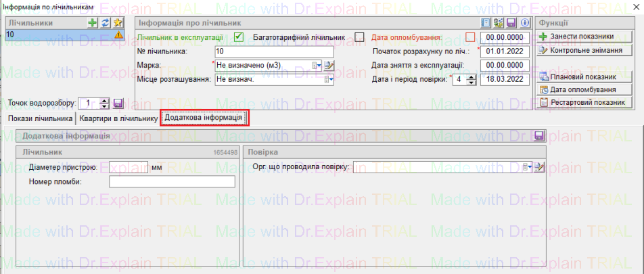Save the Точок водорозбору value
Viewport: 644px width, 274px height.
tap(118, 104)
